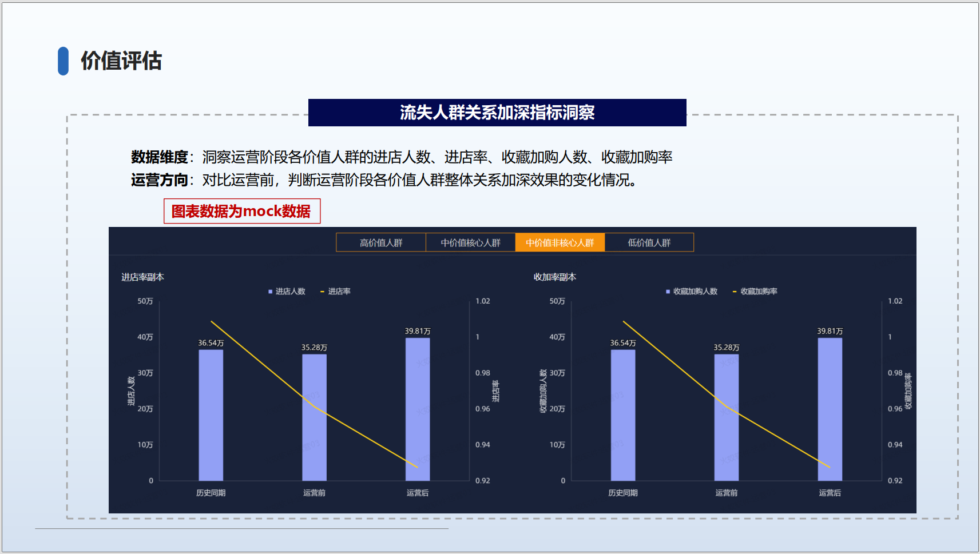Click the 运营方向 label text
The image size is (980, 554).
pyautogui.click(x=160, y=180)
